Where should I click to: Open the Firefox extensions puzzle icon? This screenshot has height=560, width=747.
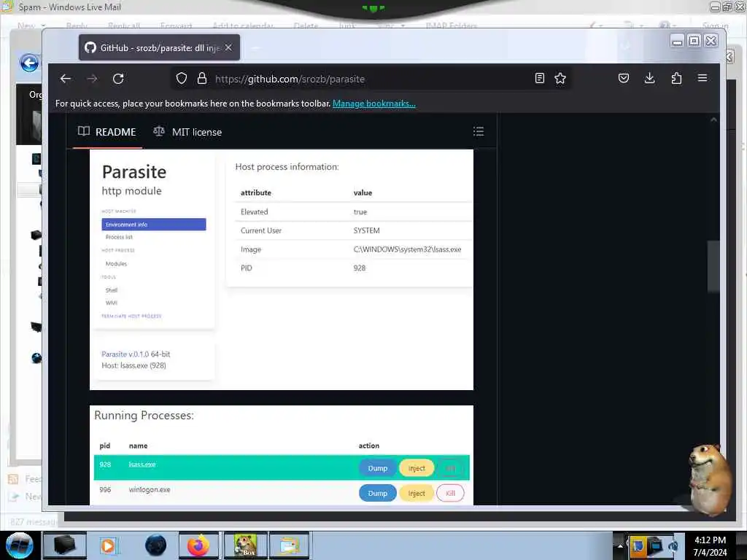click(x=676, y=78)
